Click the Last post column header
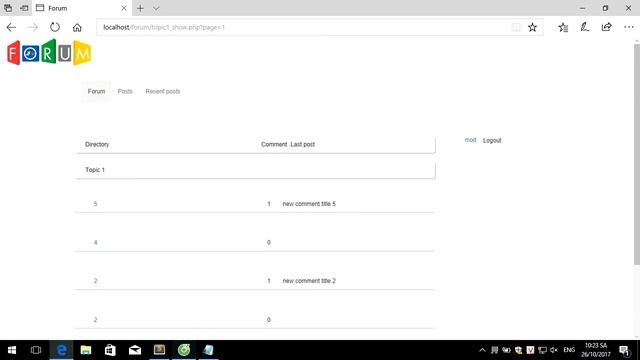The image size is (640, 360). (x=302, y=144)
